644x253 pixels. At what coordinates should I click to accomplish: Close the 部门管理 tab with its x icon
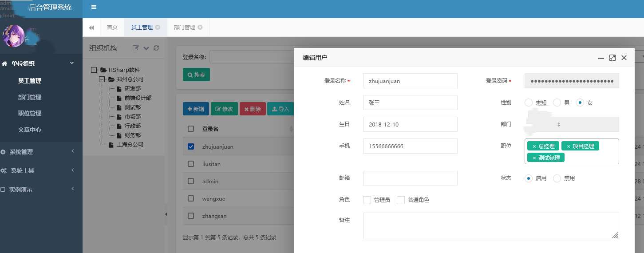coord(200,28)
